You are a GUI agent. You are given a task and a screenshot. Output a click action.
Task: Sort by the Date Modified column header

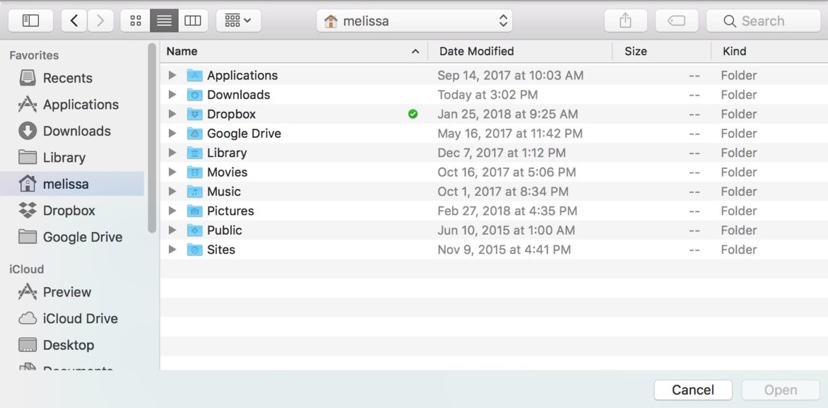point(477,51)
